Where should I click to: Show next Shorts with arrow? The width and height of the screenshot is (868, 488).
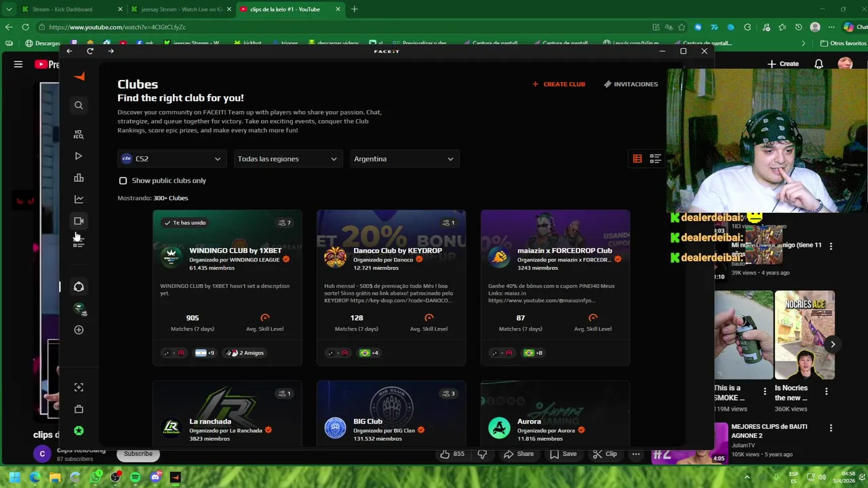pos(833,344)
